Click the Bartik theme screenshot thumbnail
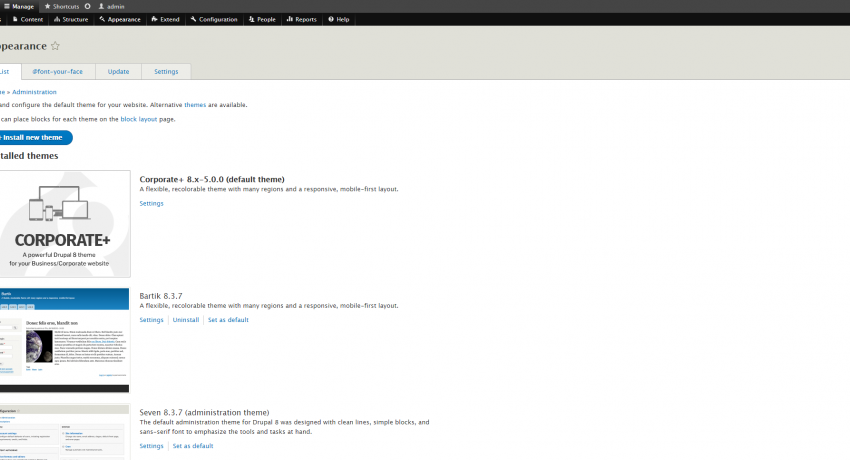Screen dimensions: 850x460 pyautogui.click(x=65, y=340)
